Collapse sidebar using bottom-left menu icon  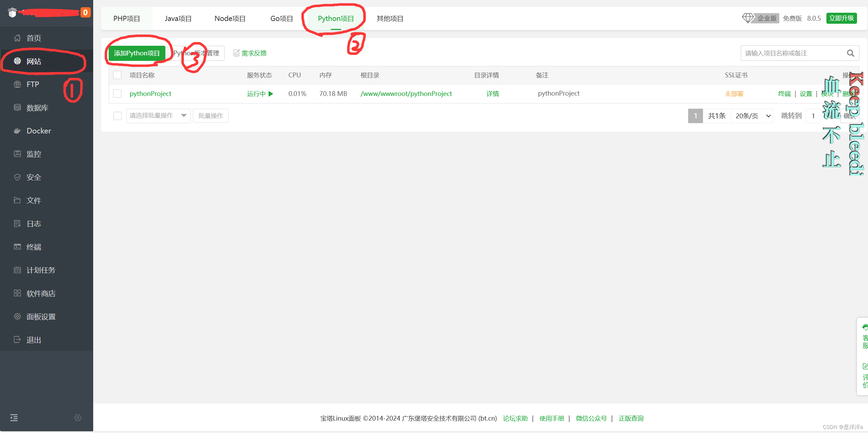14,418
